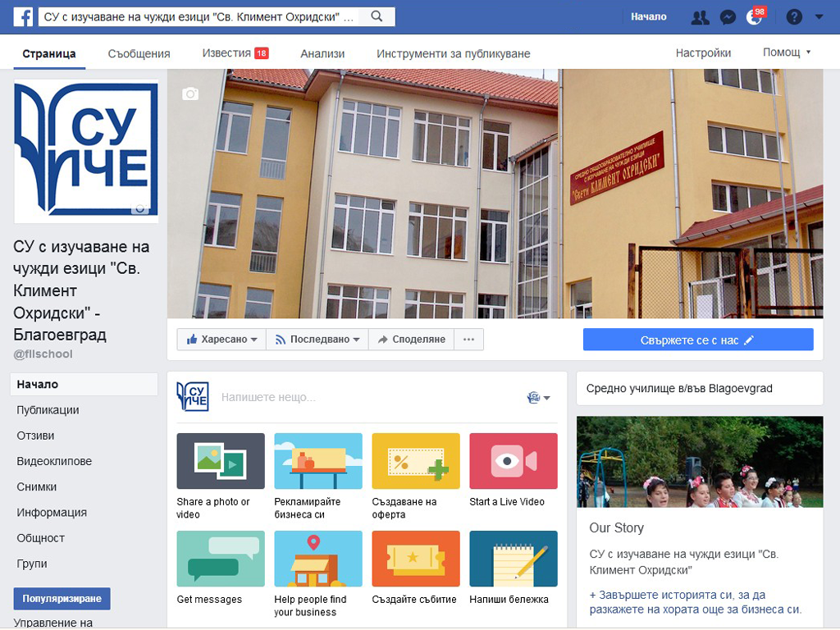This screenshot has height=630, width=840.
Task: Open the СУ ИЧЕ profile picture
Action: [85, 151]
